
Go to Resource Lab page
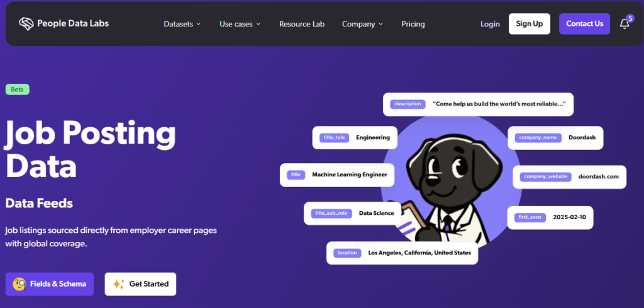tap(302, 24)
